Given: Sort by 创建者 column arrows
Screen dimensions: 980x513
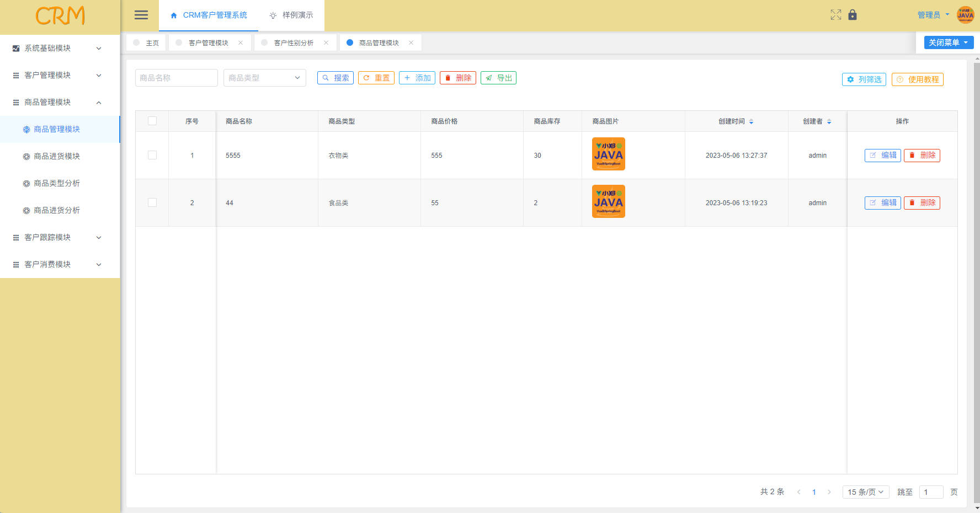Looking at the screenshot, I should point(829,121).
